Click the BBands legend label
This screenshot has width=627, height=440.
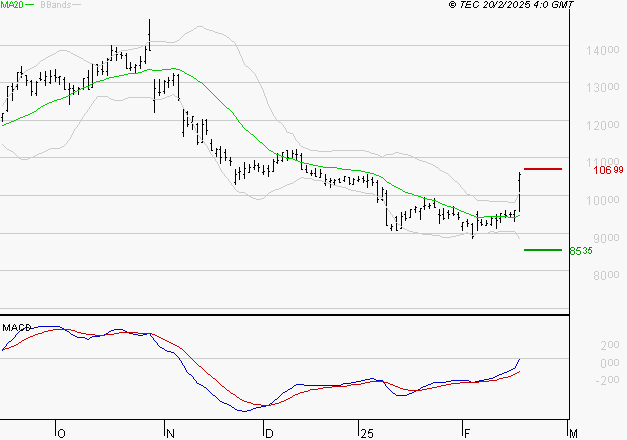56,5
